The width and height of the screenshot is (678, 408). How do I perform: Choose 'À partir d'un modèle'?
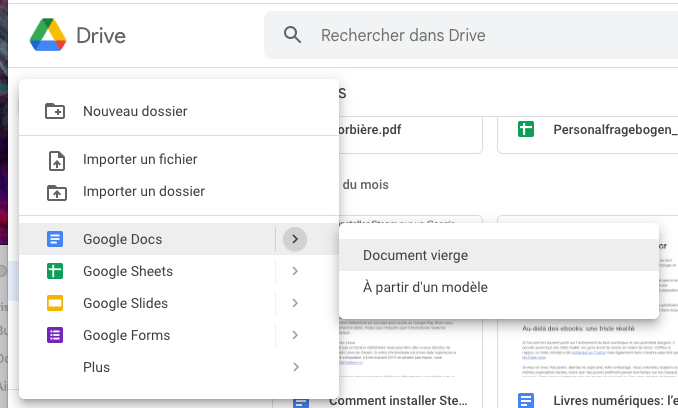point(499,287)
